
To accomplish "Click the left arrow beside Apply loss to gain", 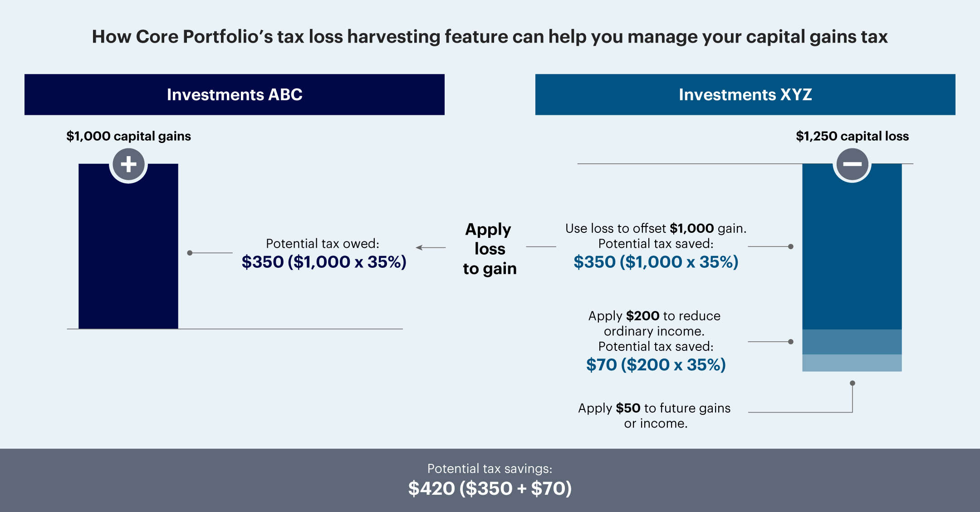I will pyautogui.click(x=431, y=247).
